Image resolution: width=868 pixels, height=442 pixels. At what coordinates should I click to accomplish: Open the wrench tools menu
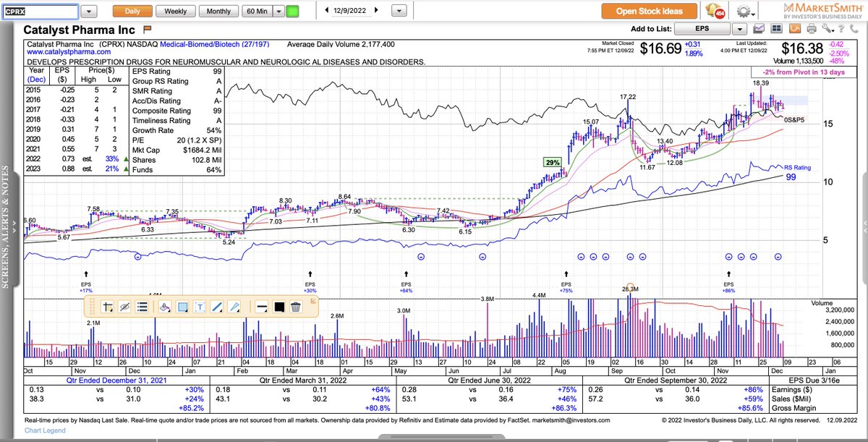[x=827, y=30]
